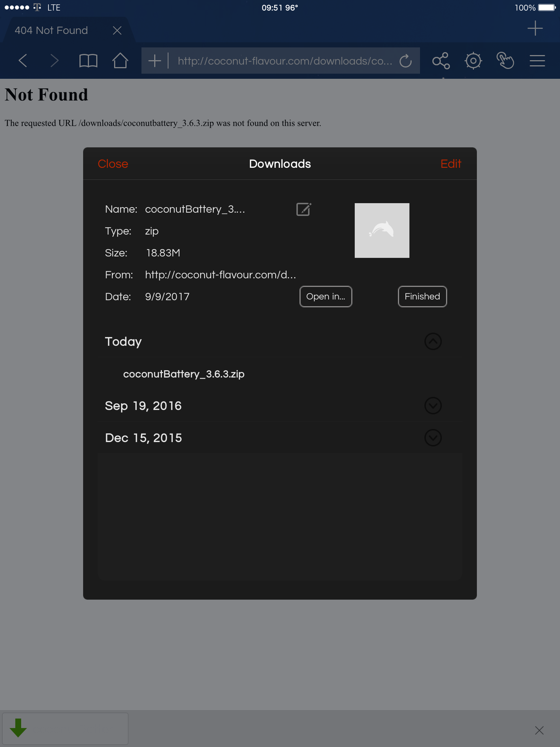
Task: Tap the 18.83M size value
Action: click(163, 253)
